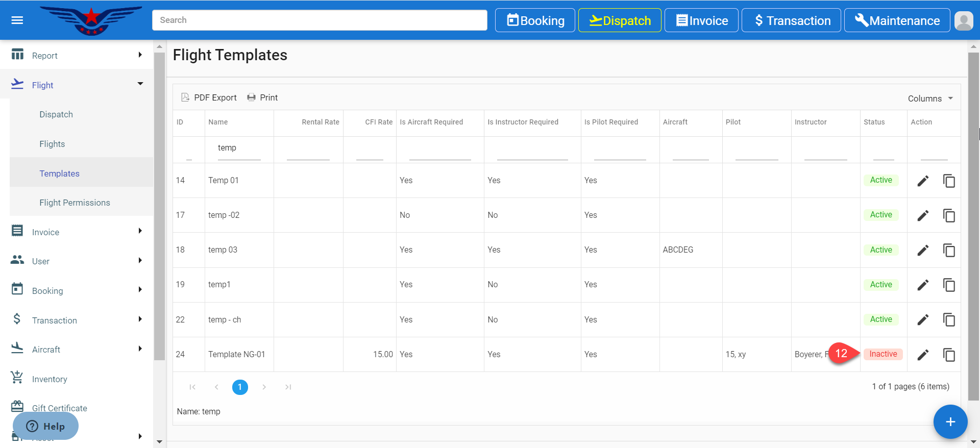Viewport: 980px width, 448px height.
Task: Open the Maintenance top tab
Action: [x=897, y=20]
